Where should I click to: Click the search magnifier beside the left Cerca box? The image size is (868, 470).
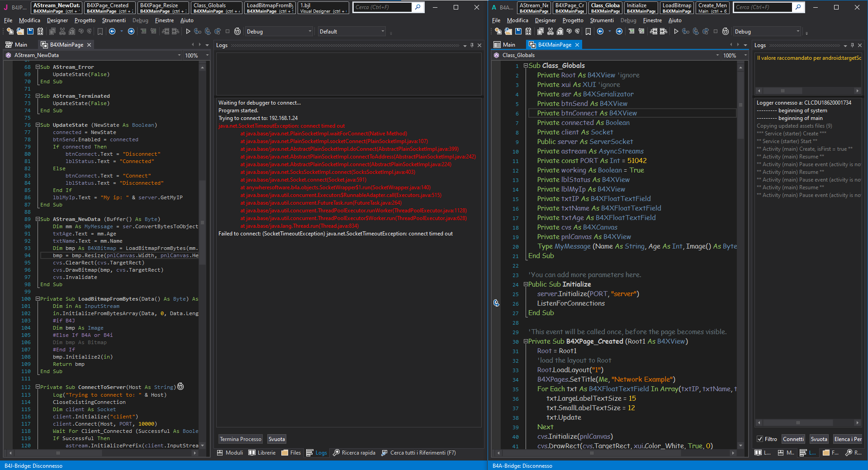tap(418, 7)
